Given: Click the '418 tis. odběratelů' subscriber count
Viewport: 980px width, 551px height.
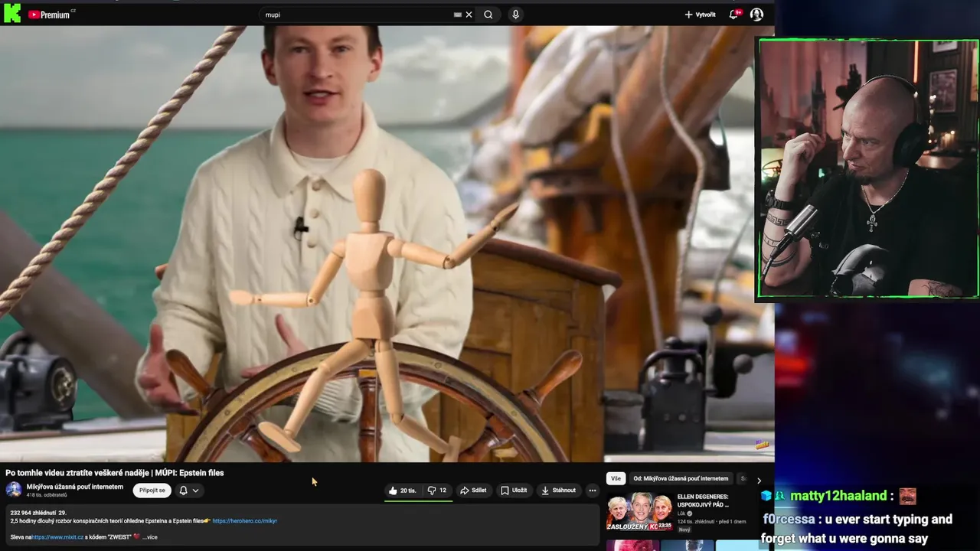Looking at the screenshot, I should [47, 495].
